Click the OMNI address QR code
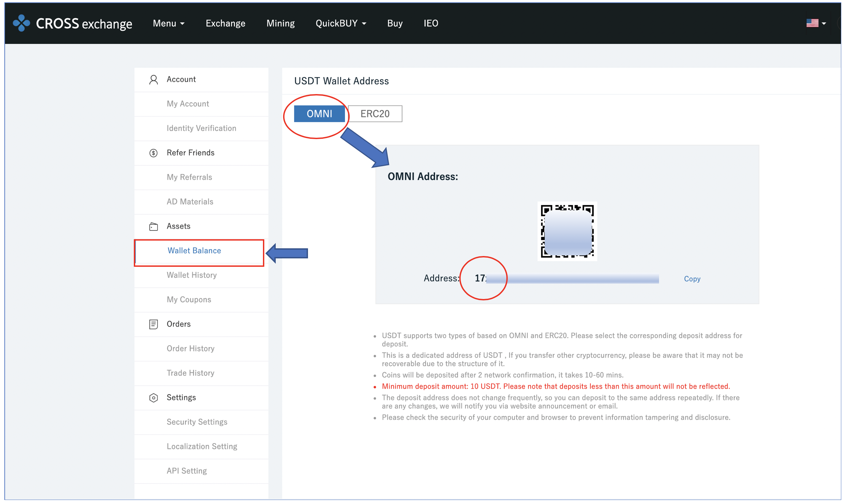Screen dimensions: 848x504 coord(567,231)
